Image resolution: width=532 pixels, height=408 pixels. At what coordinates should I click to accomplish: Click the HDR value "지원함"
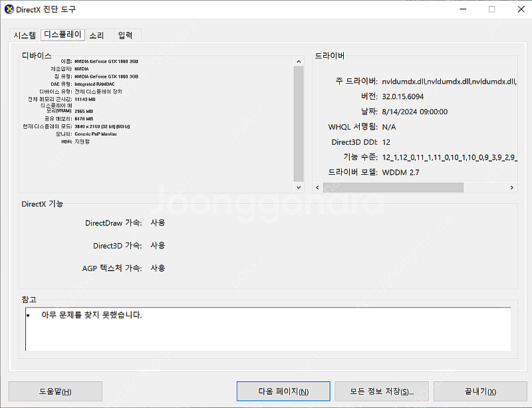(x=82, y=142)
